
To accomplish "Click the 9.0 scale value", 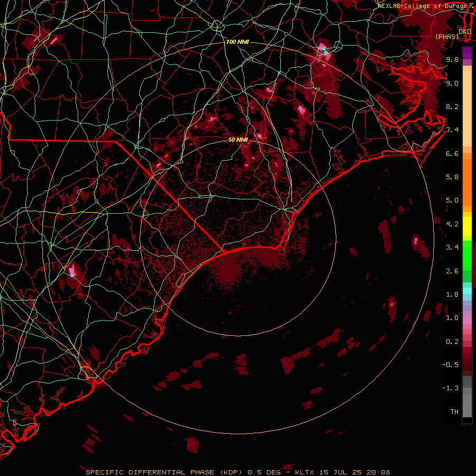I will click(452, 83).
